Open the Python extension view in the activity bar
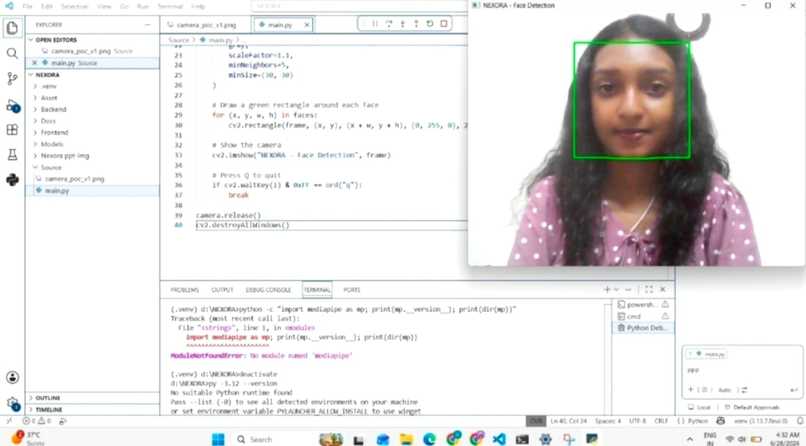Image resolution: width=806 pixels, height=446 pixels. point(12,179)
